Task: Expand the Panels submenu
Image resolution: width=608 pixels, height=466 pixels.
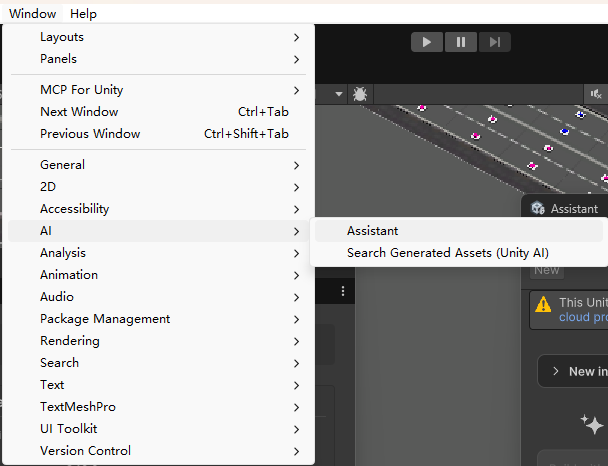Action: tap(158, 59)
